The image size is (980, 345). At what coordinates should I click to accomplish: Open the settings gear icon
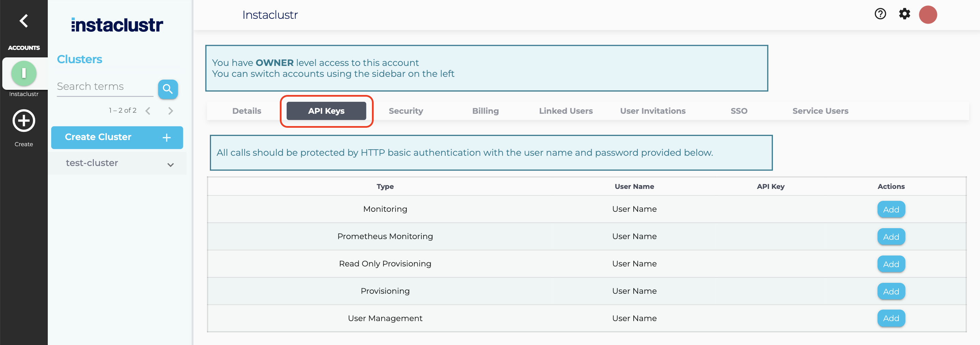pos(905,14)
